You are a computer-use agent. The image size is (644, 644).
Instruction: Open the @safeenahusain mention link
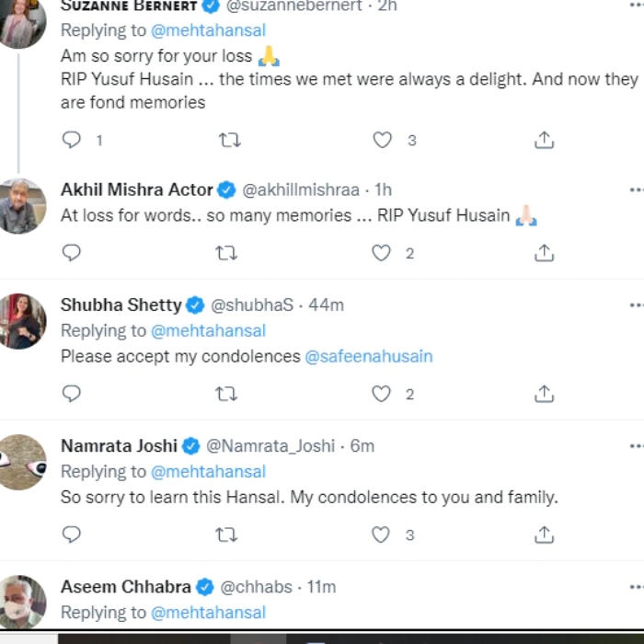368,356
